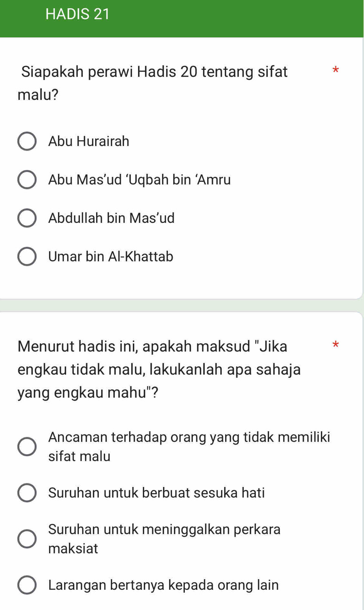Click the "Siapakah perawi Hadis 20" question text
This screenshot has width=364, height=610.
[x=154, y=72]
